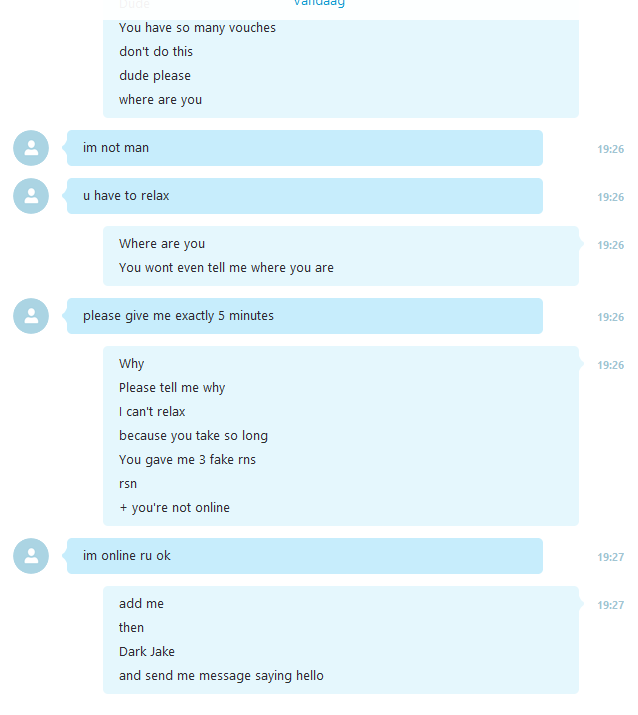Click "and send me message saying hello" text

click(221, 676)
